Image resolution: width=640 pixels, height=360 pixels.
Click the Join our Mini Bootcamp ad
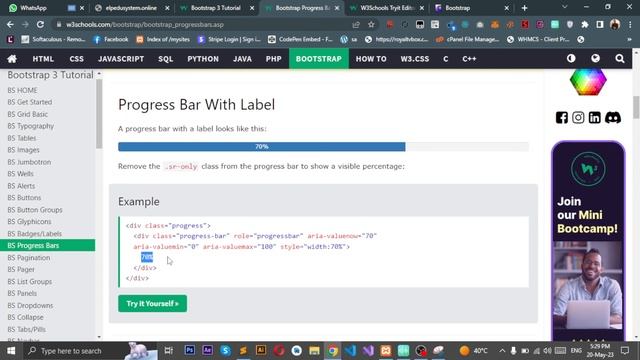588,241
